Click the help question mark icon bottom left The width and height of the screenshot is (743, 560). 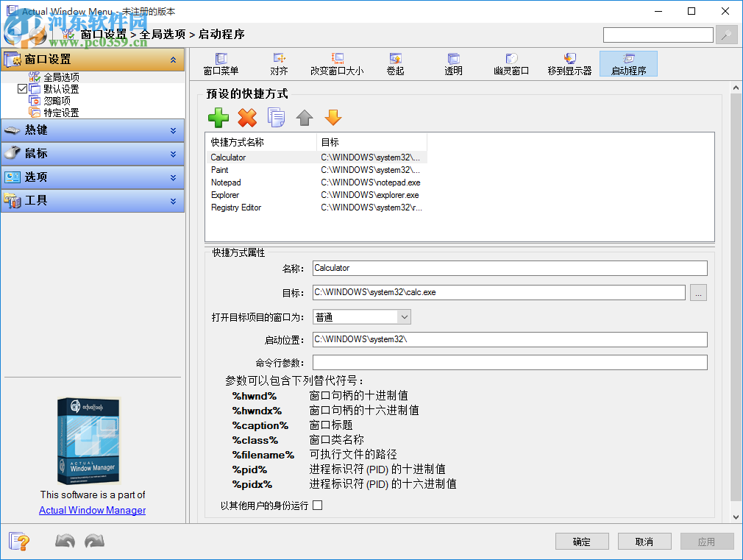click(x=20, y=542)
